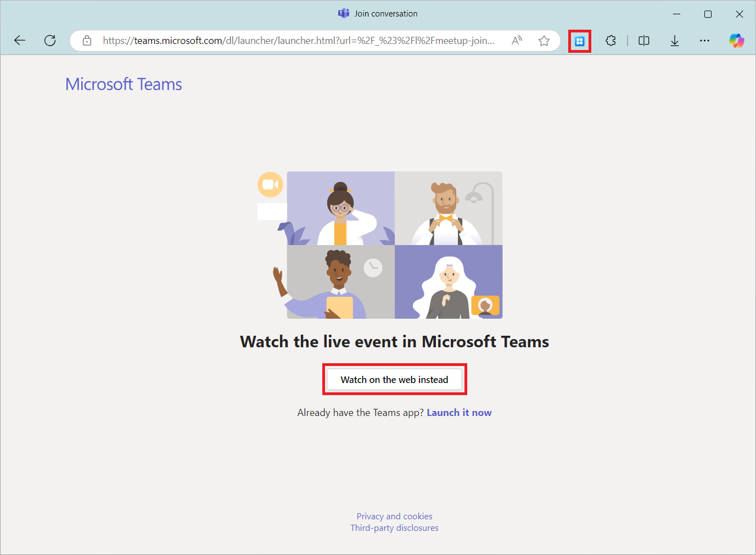Add this page to favorites
The image size is (756, 555).
(544, 41)
